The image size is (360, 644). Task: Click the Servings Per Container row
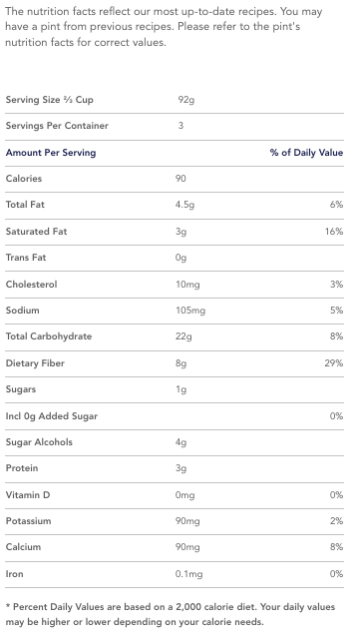coord(175,126)
